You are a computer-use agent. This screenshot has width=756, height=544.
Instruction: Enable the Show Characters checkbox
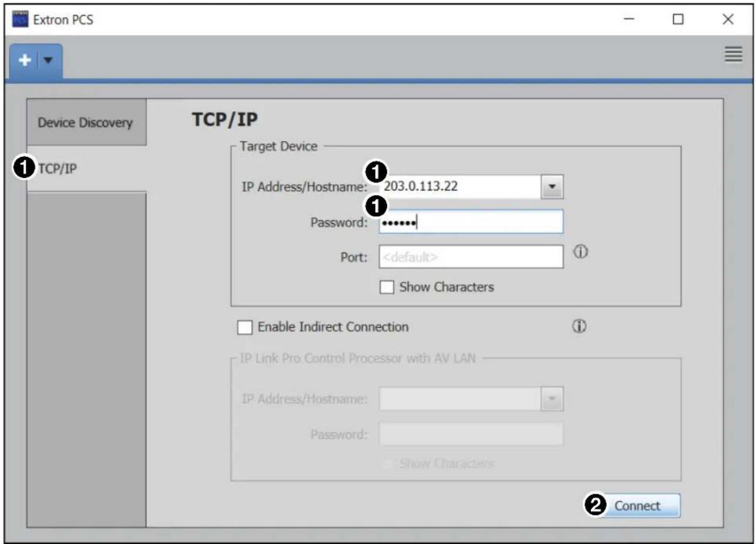[387, 287]
